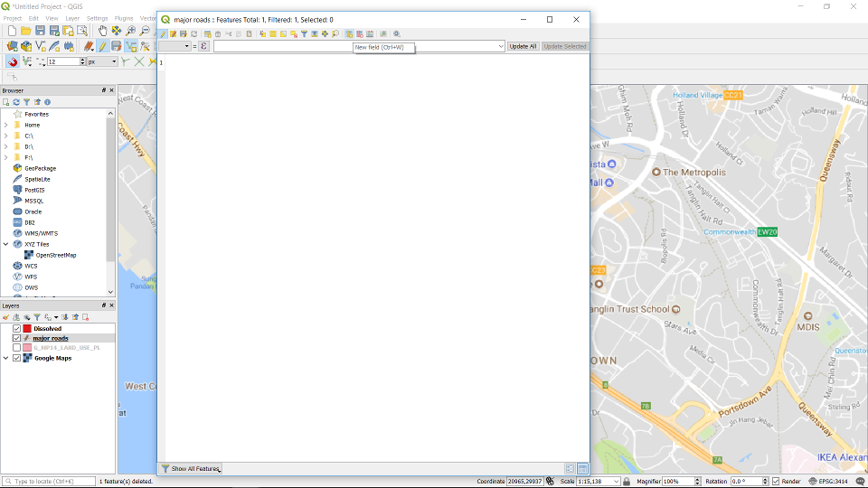Expand the XYZ Tiles tree node

5,244
